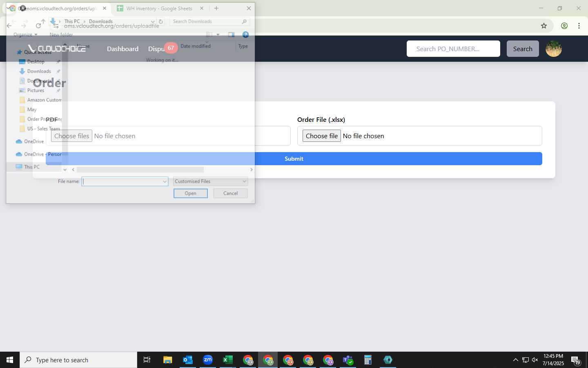Open Chrome three-dot menu
This screenshot has height=368, width=588.
click(579, 26)
